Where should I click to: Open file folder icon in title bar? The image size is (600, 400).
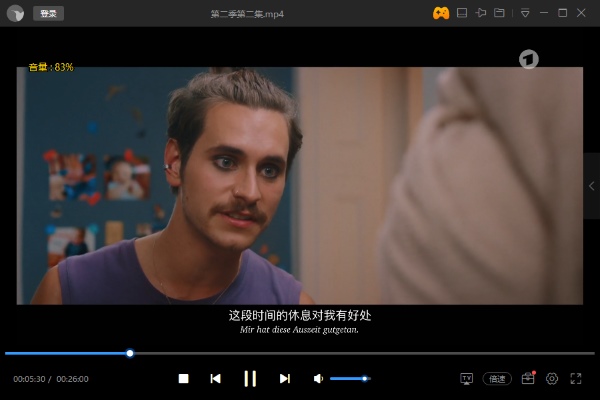pos(499,13)
